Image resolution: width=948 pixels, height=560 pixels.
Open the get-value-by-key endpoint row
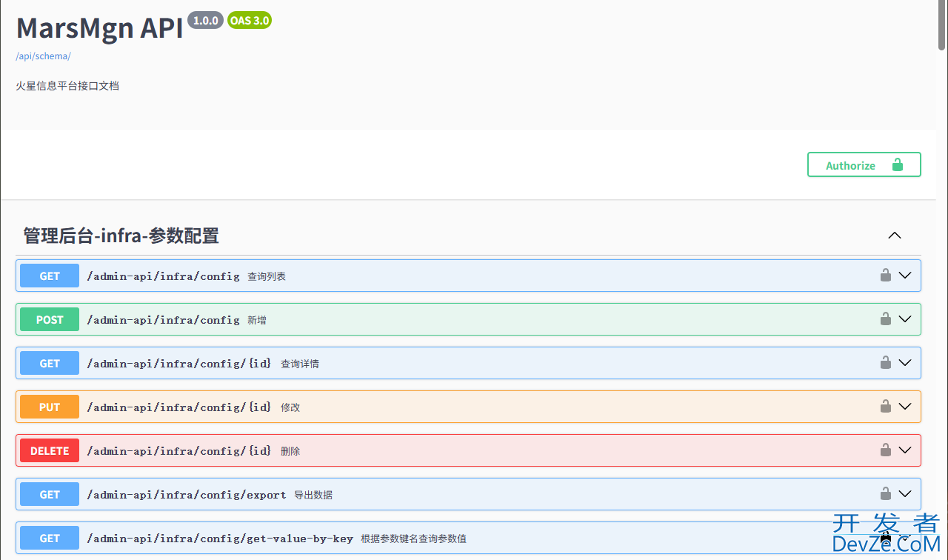pos(220,539)
